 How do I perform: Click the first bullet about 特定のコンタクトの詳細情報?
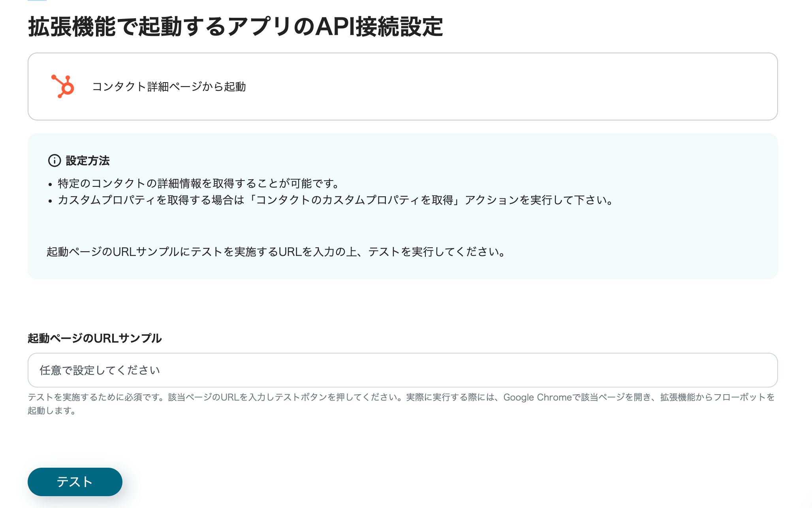tap(198, 183)
